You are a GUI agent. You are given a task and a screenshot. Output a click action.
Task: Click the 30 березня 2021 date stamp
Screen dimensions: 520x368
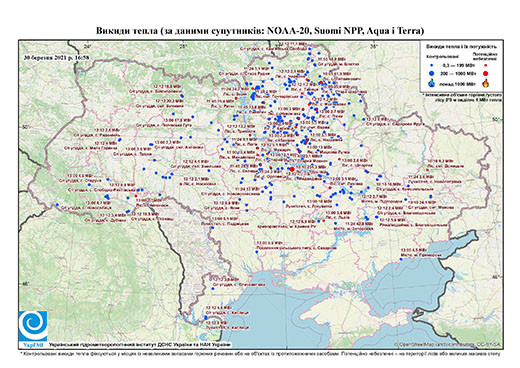click(x=56, y=57)
